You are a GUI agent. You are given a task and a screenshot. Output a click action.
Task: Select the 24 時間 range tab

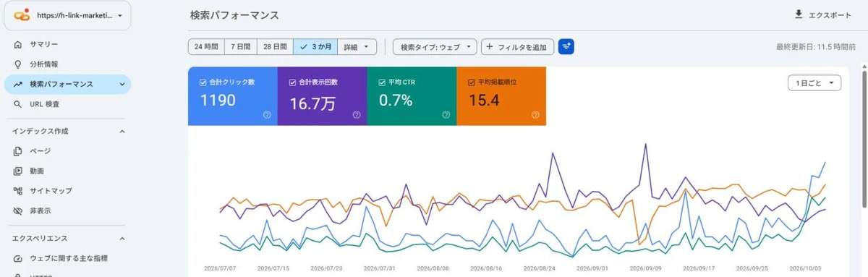(206, 47)
